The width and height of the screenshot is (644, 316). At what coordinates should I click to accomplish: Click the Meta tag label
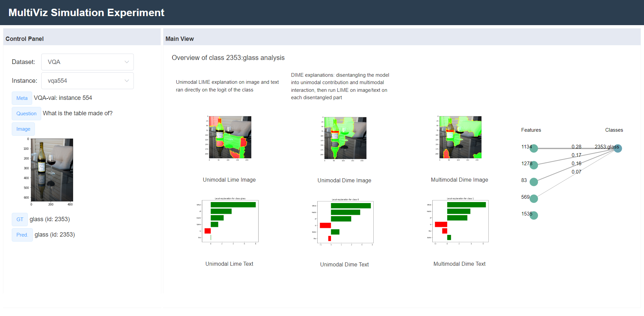(x=22, y=98)
